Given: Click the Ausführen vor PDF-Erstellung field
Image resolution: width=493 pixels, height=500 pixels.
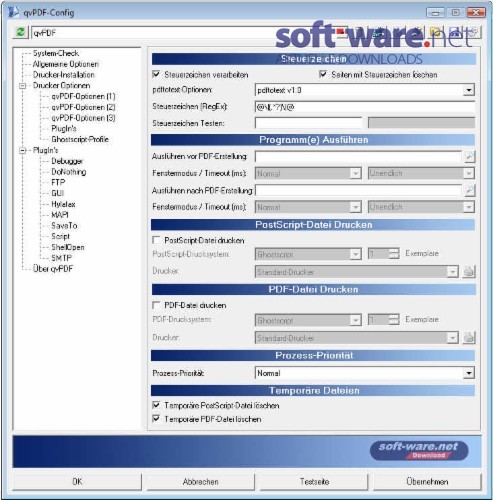Looking at the screenshot, I should coord(359,156).
